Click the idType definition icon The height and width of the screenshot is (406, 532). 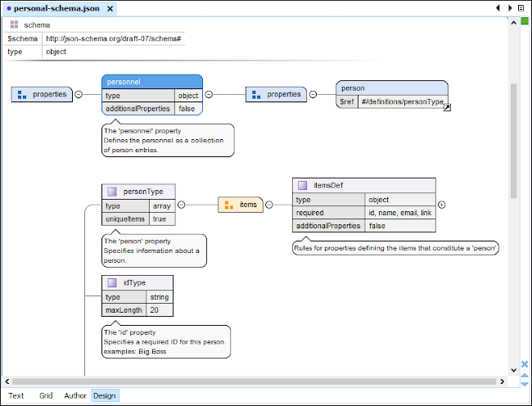(x=112, y=282)
